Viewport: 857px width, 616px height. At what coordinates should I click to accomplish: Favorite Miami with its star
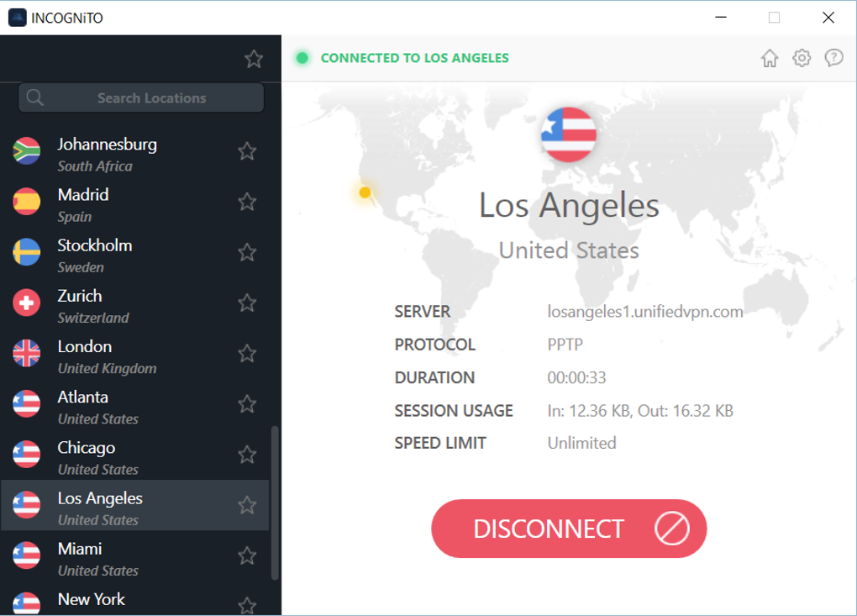pos(247,555)
